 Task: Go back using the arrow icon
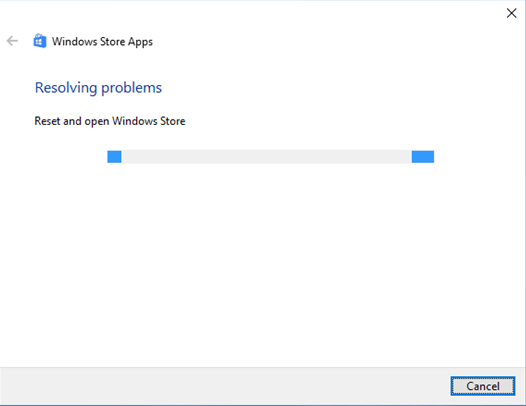(12, 41)
